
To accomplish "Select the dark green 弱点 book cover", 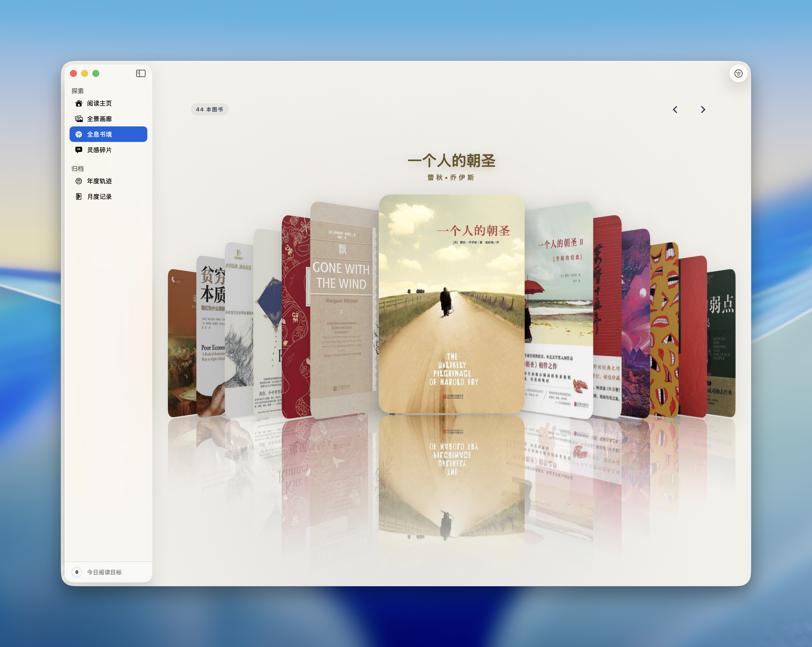I will (x=721, y=343).
